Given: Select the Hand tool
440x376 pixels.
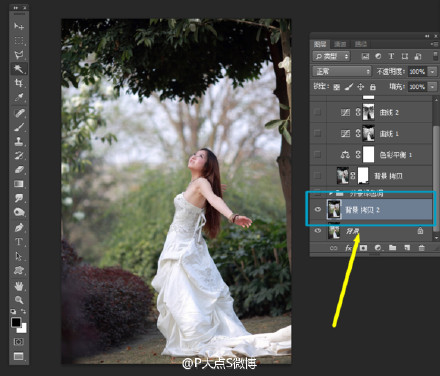Looking at the screenshot, I should click(19, 285).
